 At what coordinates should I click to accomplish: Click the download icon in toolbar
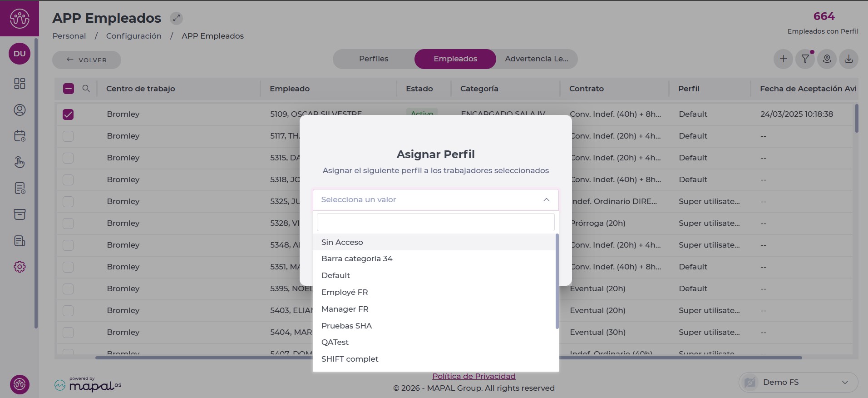(x=848, y=59)
